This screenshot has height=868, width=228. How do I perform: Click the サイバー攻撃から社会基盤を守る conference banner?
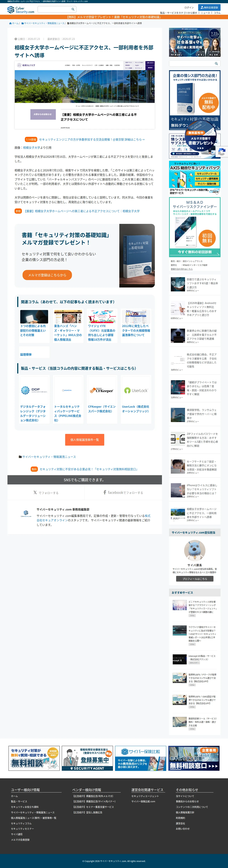(x=195, y=42)
